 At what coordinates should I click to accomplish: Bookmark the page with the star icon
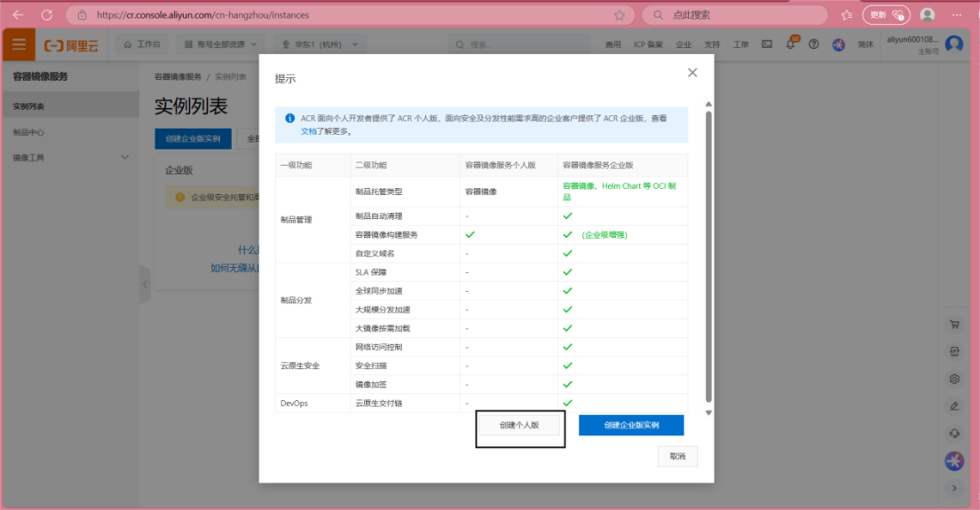pyautogui.click(x=620, y=15)
